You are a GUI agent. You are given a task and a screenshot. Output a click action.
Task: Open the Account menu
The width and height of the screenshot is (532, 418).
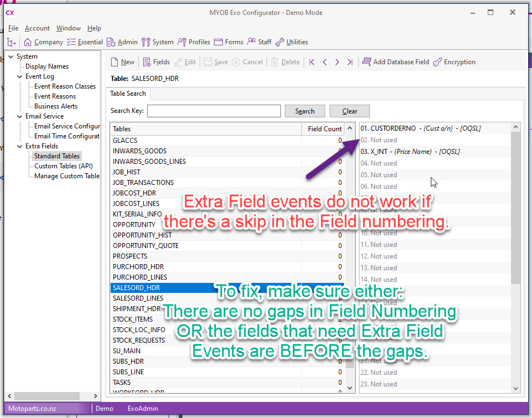37,28
